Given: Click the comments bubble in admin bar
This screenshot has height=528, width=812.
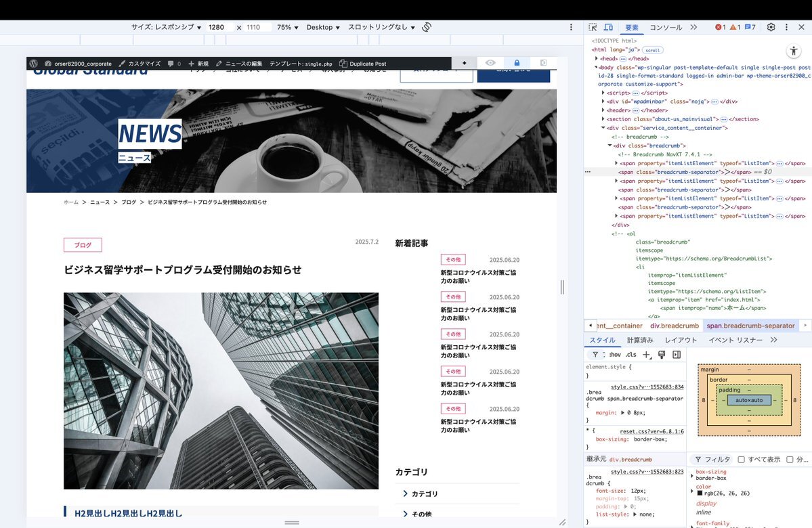Looking at the screenshot, I should [x=174, y=64].
